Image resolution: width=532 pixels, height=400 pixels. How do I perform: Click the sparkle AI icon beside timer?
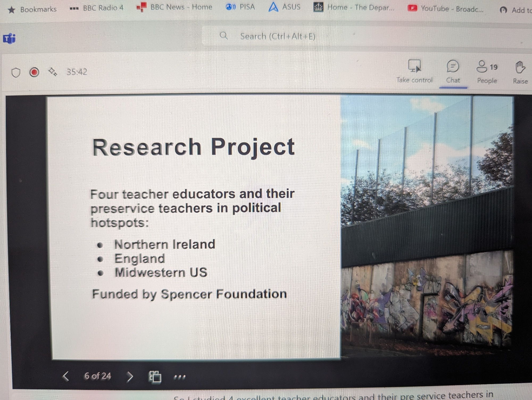click(53, 72)
